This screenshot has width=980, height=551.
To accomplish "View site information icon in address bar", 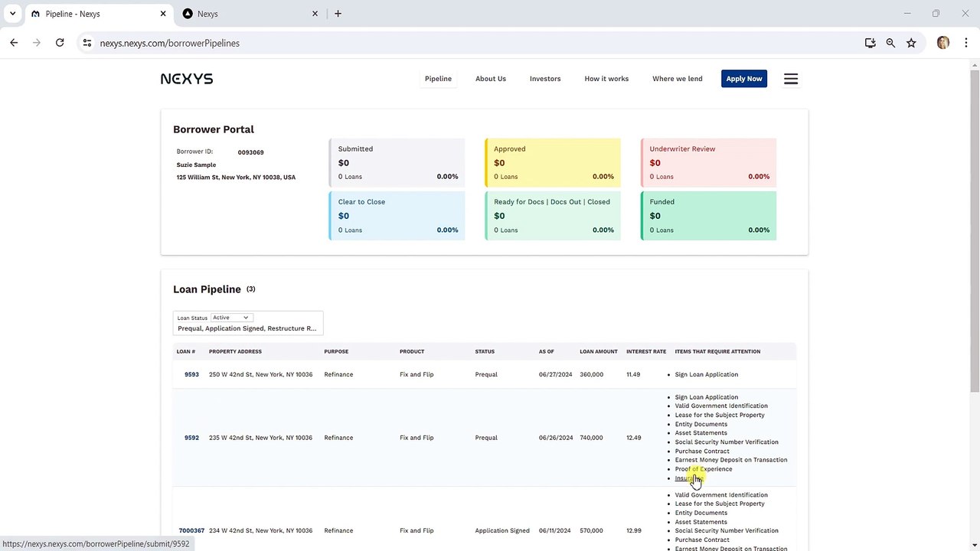I will point(87,43).
